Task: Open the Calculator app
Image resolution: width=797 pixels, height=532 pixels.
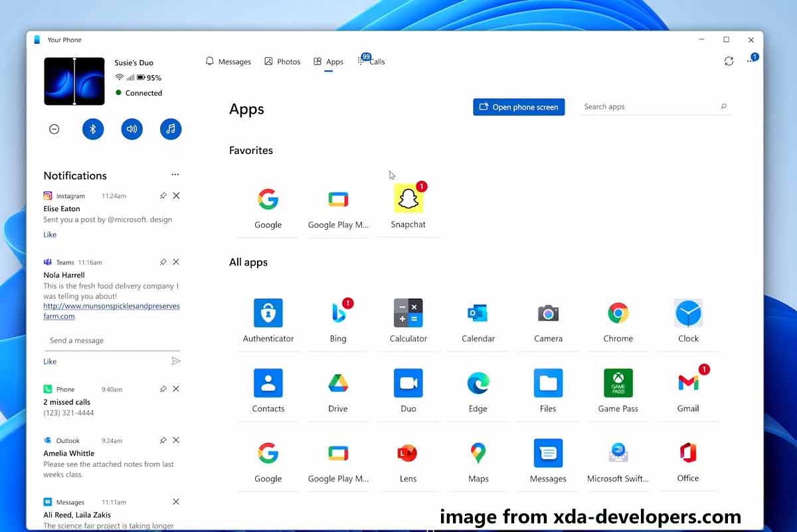Action: (408, 321)
